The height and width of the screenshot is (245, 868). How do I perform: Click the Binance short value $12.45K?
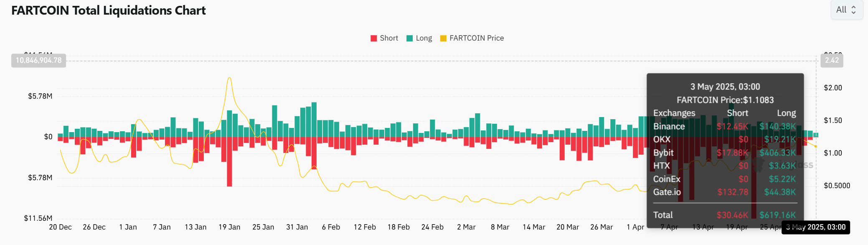[x=732, y=126]
